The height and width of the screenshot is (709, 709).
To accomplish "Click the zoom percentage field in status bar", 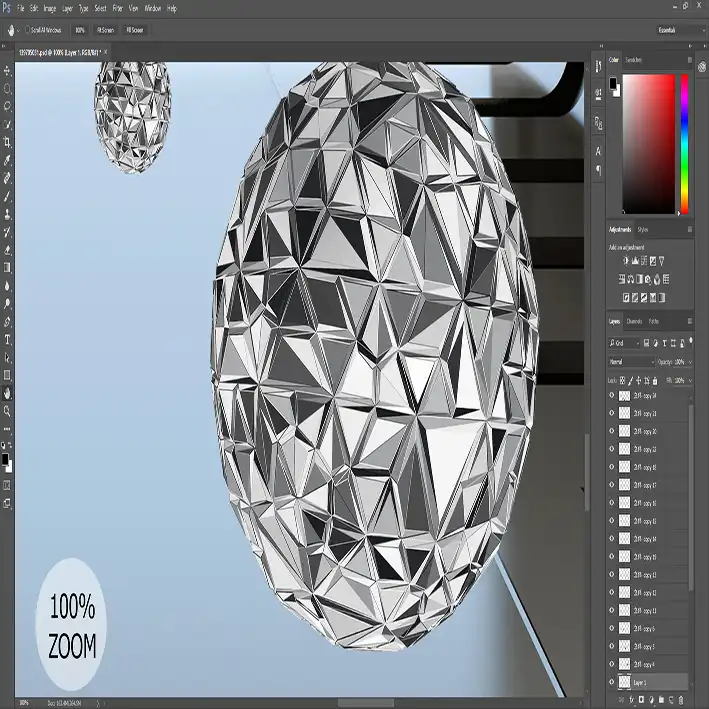I will pos(23,702).
